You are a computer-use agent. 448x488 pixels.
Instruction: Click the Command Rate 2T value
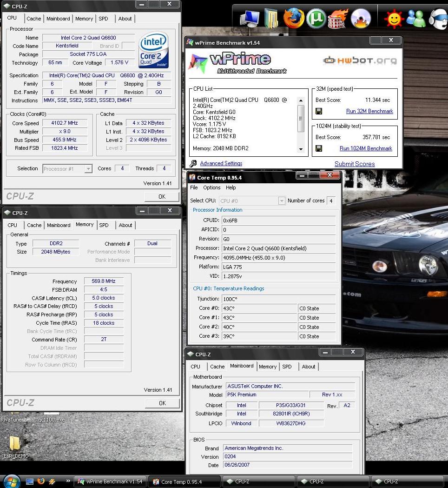point(104,340)
